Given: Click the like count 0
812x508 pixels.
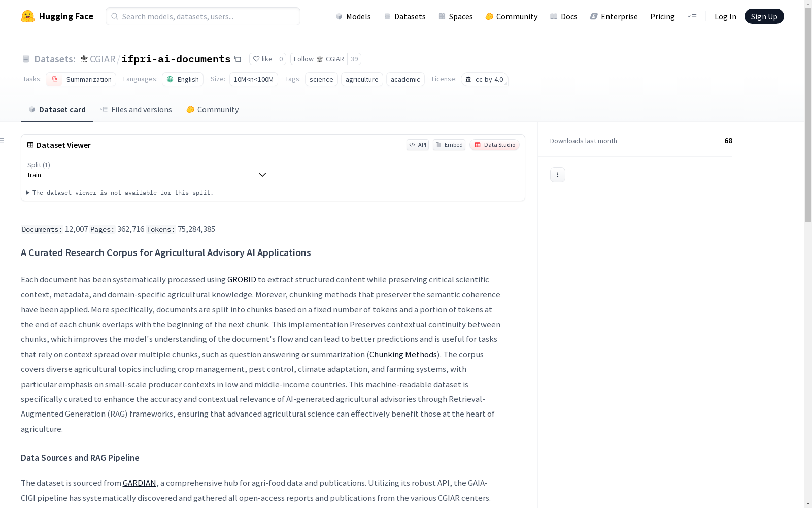Looking at the screenshot, I should coord(281,59).
